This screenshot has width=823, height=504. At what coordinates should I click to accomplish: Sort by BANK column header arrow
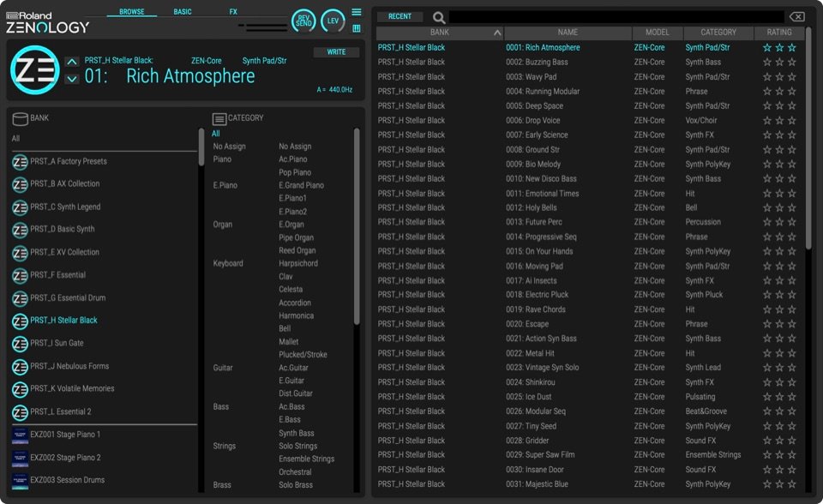click(x=496, y=33)
